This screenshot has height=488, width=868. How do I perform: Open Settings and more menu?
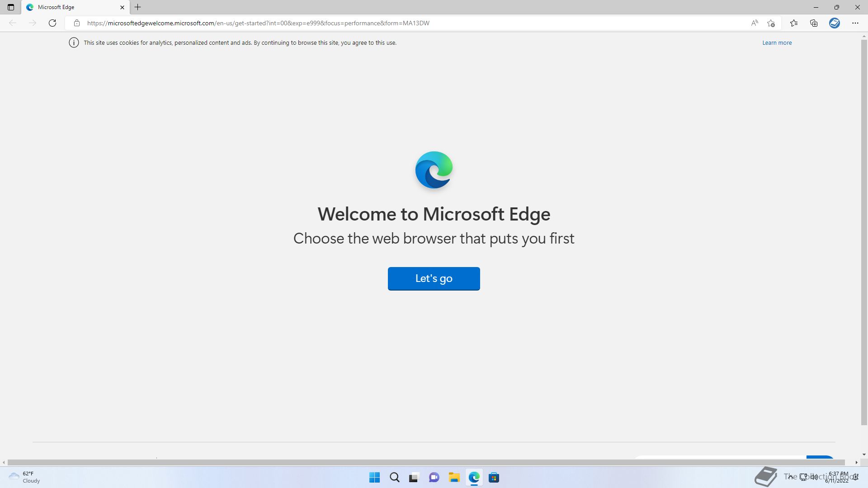(855, 23)
